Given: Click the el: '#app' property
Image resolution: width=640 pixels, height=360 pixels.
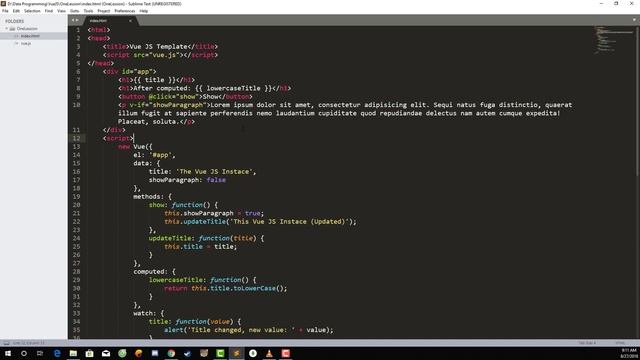Looking at the screenshot, I should pos(154,155).
